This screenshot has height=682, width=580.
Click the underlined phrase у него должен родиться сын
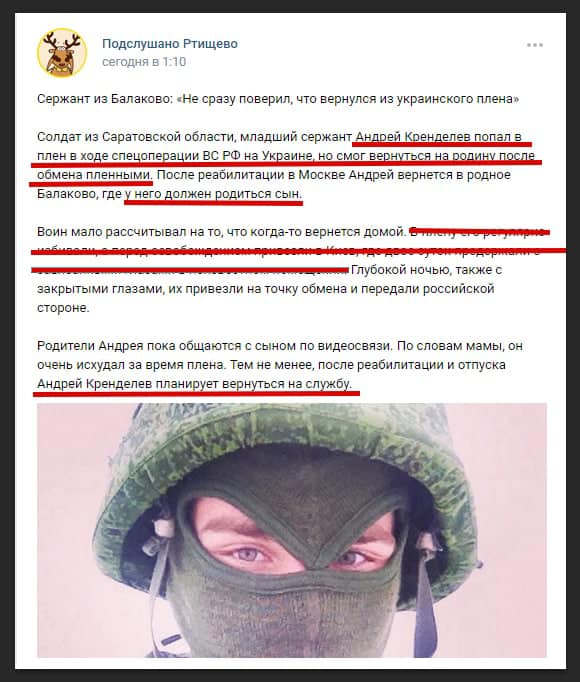coord(214,194)
